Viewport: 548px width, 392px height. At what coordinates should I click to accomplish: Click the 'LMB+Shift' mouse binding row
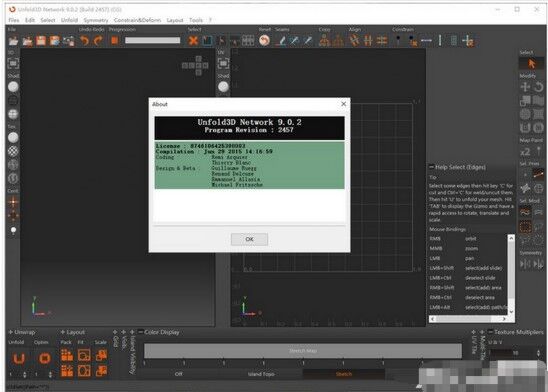[467, 268]
